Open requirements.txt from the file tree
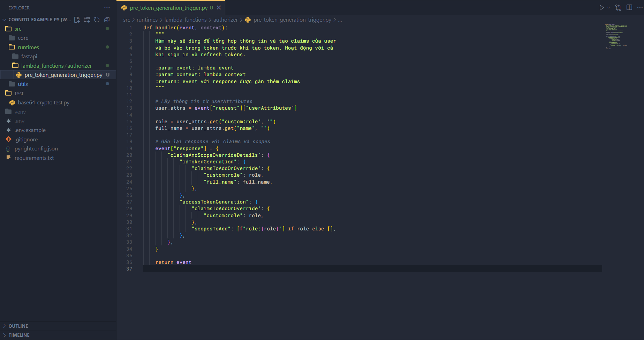This screenshot has width=644, height=340. coord(34,158)
